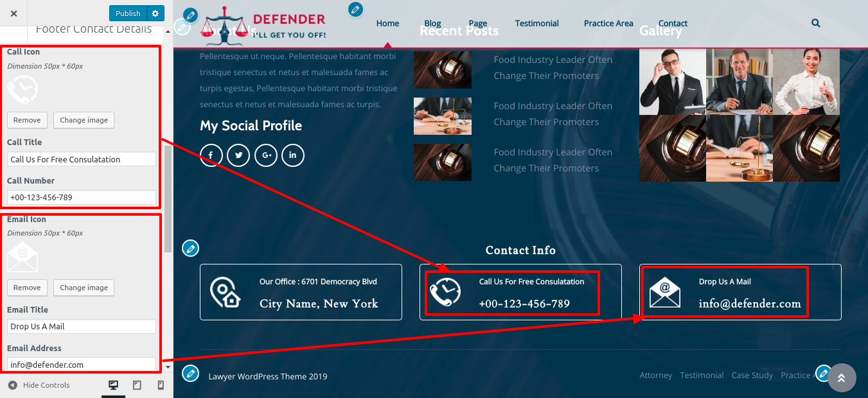Click the info@defender.com text in mail card

[x=750, y=304]
